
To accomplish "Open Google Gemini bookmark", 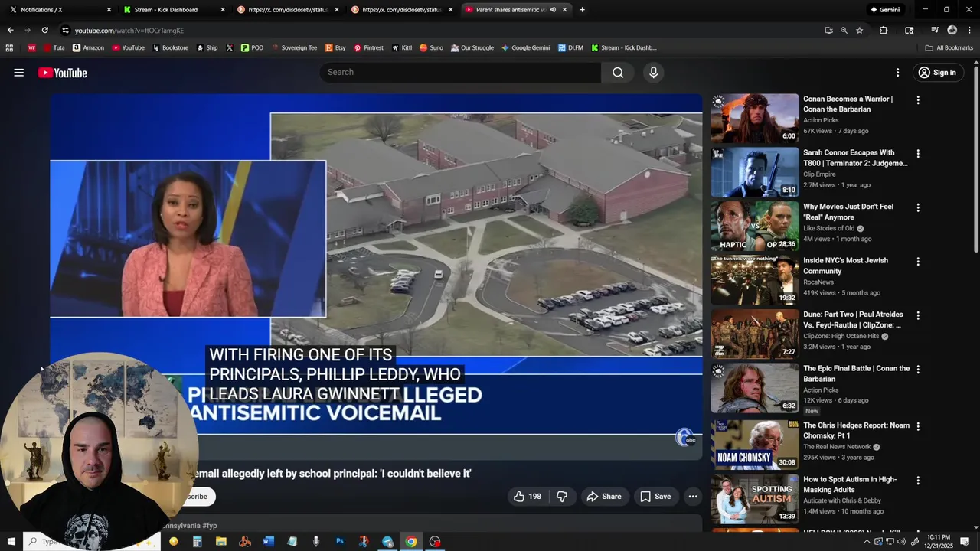I will coord(525,47).
